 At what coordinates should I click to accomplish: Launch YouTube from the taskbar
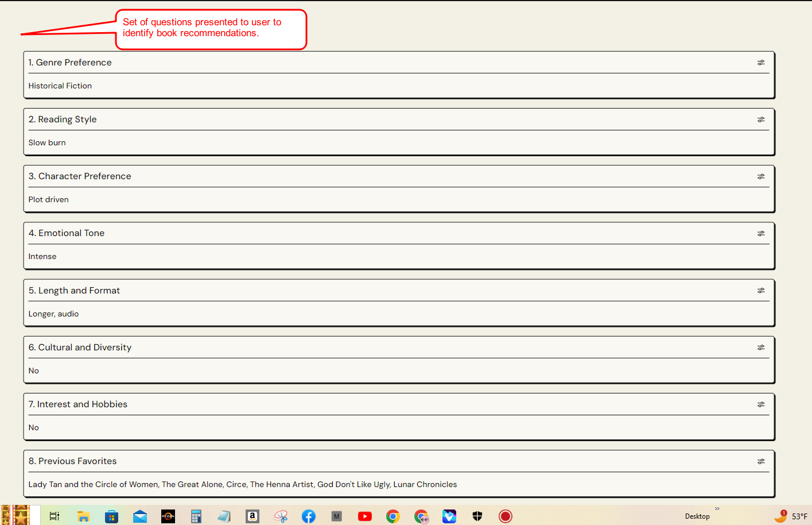tap(365, 516)
